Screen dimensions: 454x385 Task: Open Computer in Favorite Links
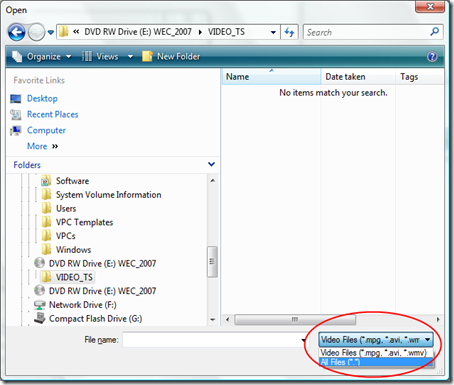[x=46, y=130]
